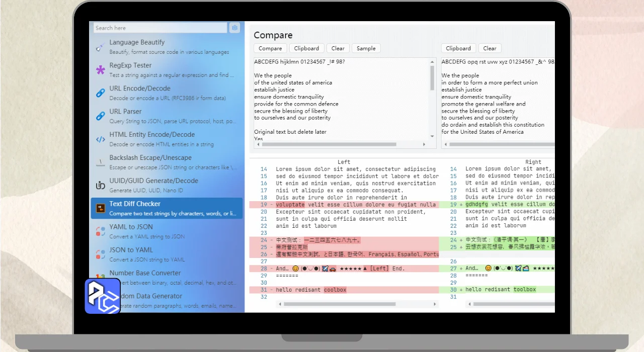This screenshot has width=644, height=352.
Task: Click left Clear button beside Sample
Action: click(x=338, y=48)
